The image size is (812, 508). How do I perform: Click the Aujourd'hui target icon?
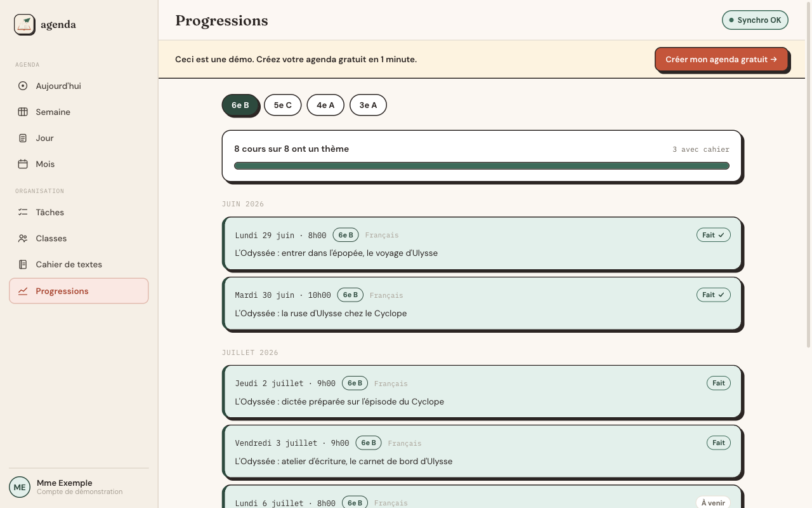point(23,86)
